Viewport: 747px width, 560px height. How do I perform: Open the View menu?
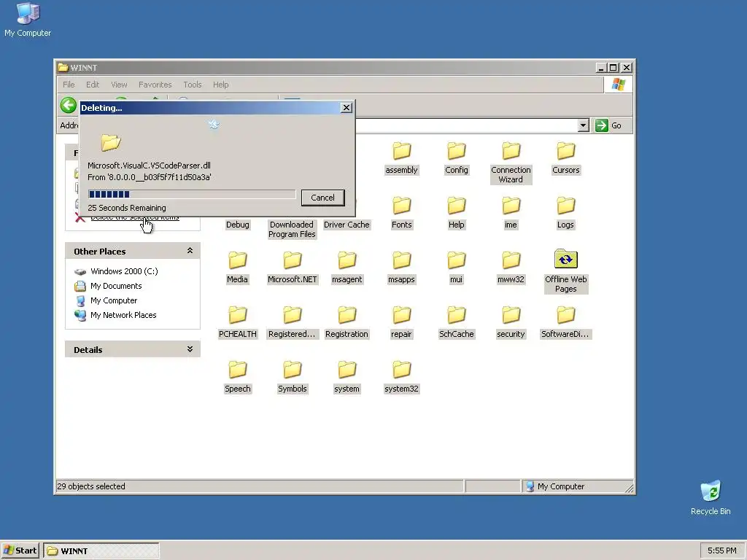tap(119, 85)
